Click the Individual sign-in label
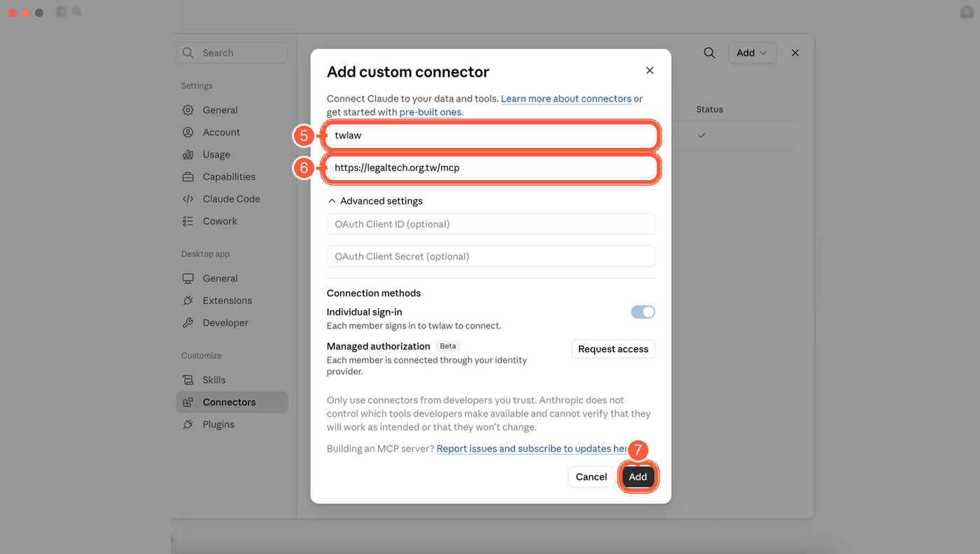This screenshot has width=980, height=554. (x=365, y=312)
